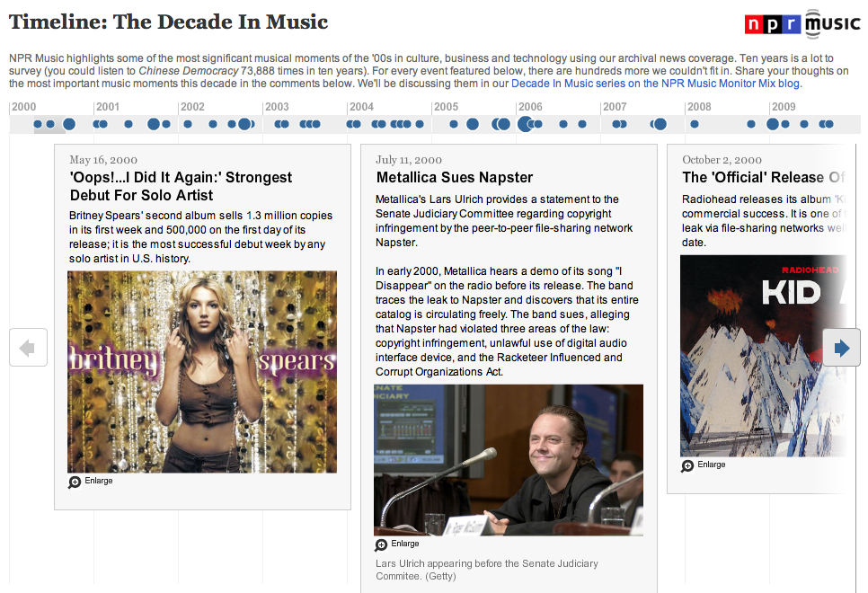Click the 2001 year label on the timeline
Viewport: 868px width, 593px height.
click(108, 107)
